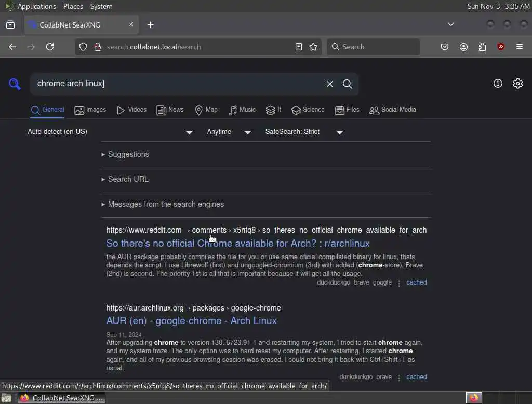Open SearXNG preferences gear icon
532x404 pixels.
tap(518, 84)
